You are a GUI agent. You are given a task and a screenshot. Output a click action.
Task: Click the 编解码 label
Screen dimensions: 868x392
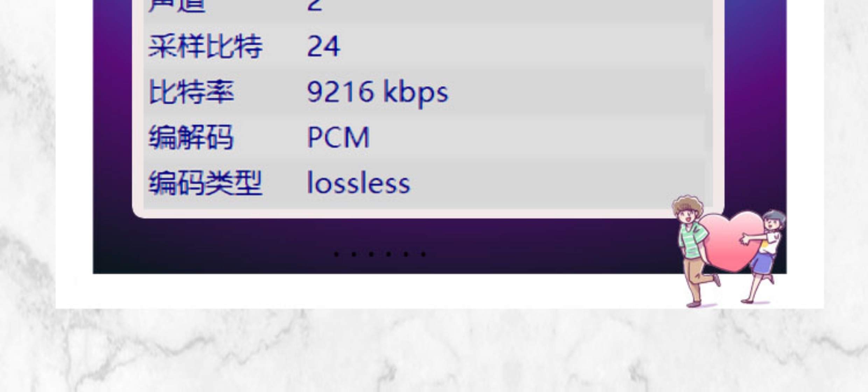click(191, 138)
